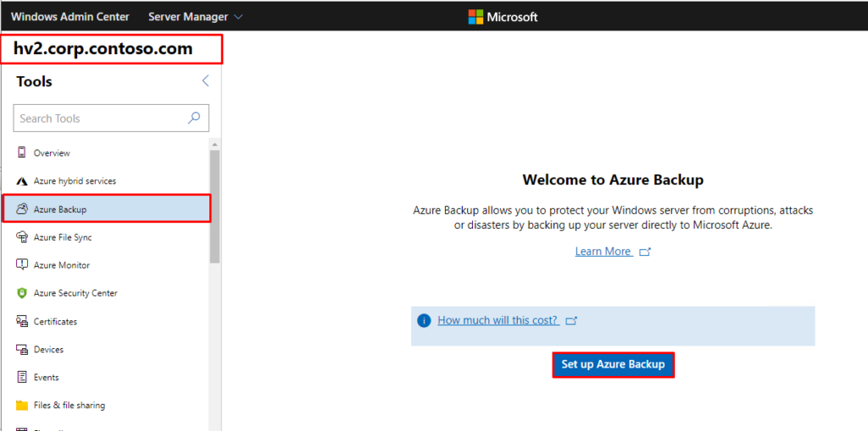Screen dimensions: 868x431
Task: Click the Azure File Sync icon
Action: point(22,237)
